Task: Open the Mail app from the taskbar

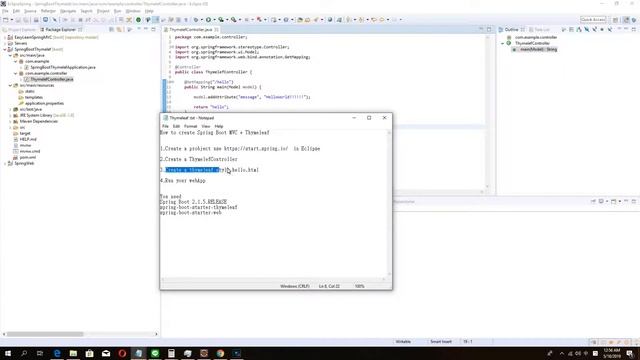Action: click(106, 353)
